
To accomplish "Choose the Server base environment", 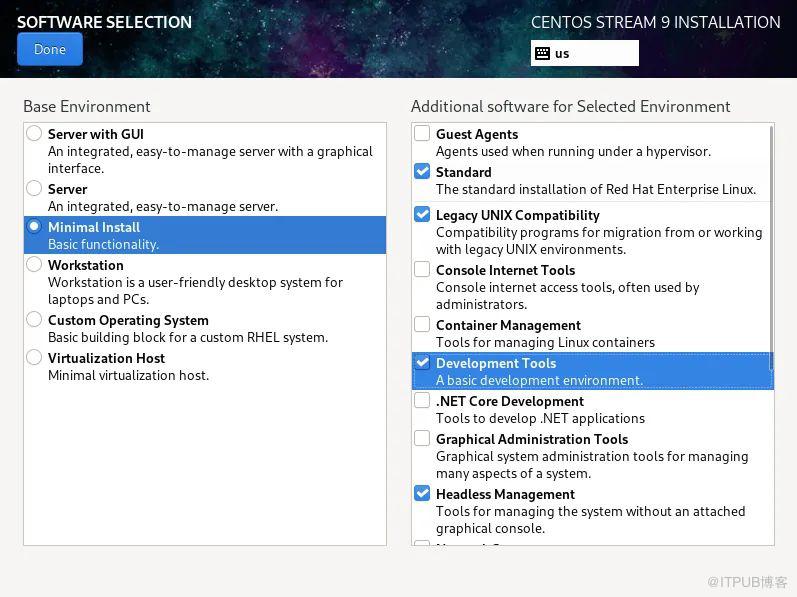I will pyautogui.click(x=35, y=189).
